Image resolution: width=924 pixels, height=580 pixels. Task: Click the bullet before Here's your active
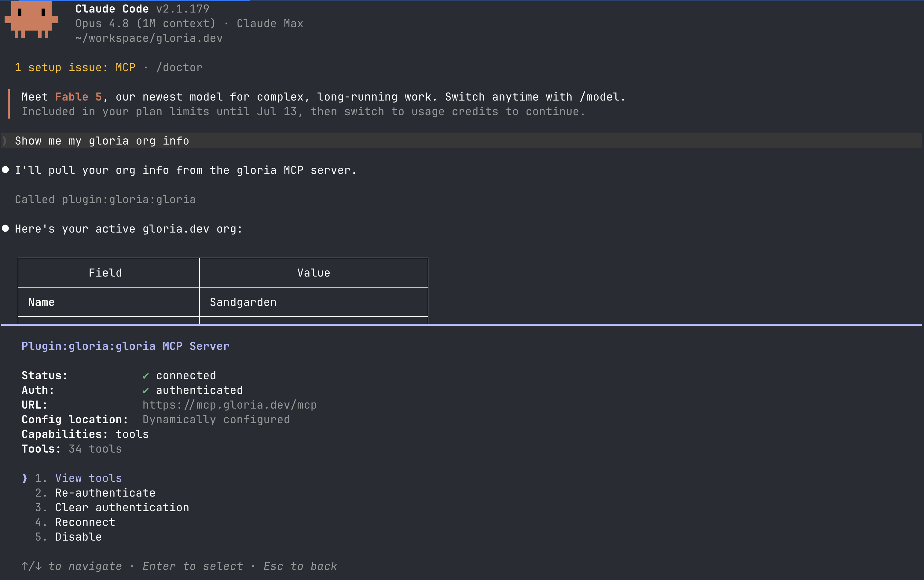pos(5,229)
